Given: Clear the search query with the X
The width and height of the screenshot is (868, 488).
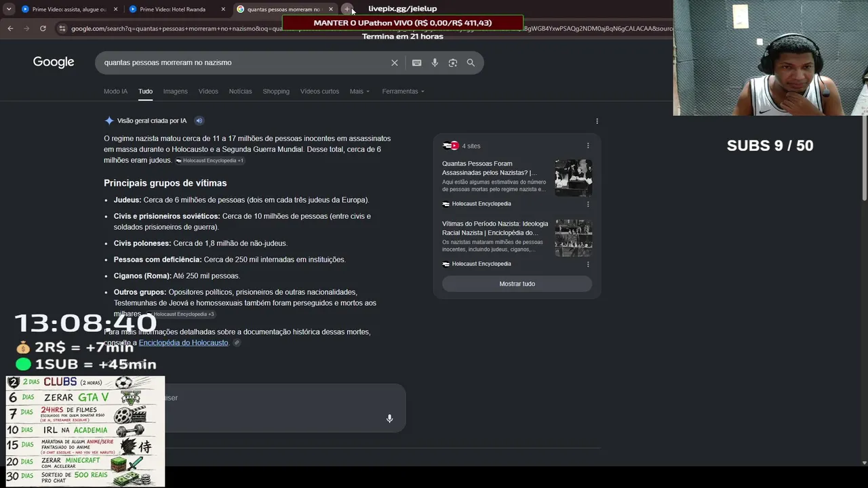Looking at the screenshot, I should coord(395,63).
